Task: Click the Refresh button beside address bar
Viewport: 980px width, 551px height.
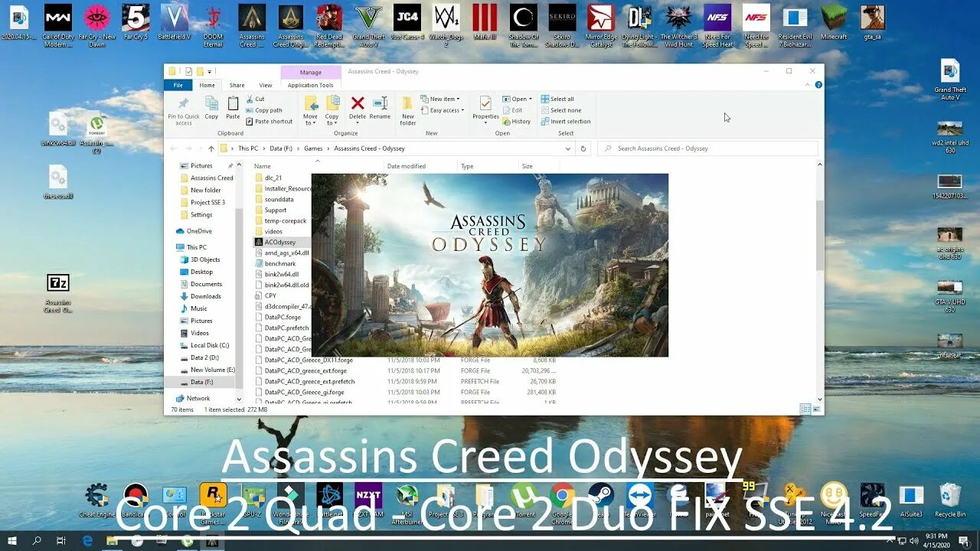Action: (x=583, y=148)
